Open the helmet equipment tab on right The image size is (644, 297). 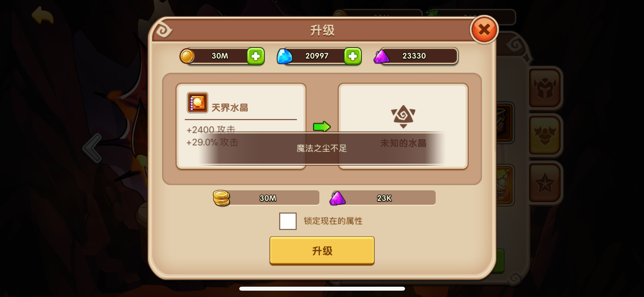(545, 88)
